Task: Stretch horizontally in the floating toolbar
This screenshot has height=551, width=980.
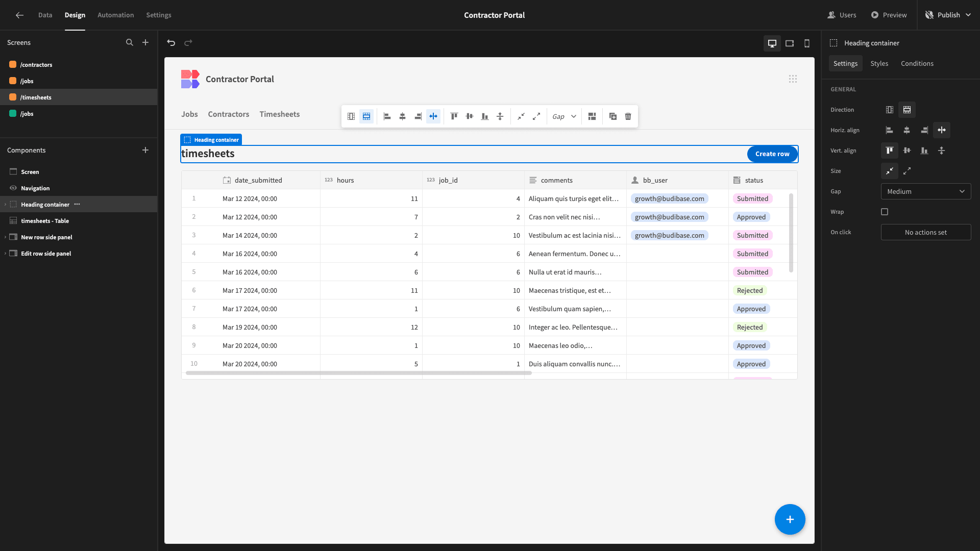Action: 433,117
